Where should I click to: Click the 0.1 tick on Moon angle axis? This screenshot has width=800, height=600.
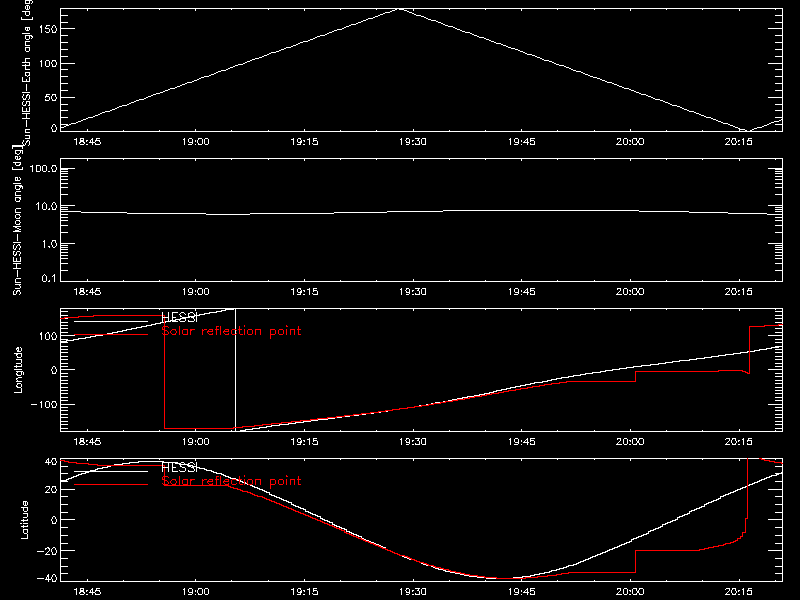(x=48, y=279)
